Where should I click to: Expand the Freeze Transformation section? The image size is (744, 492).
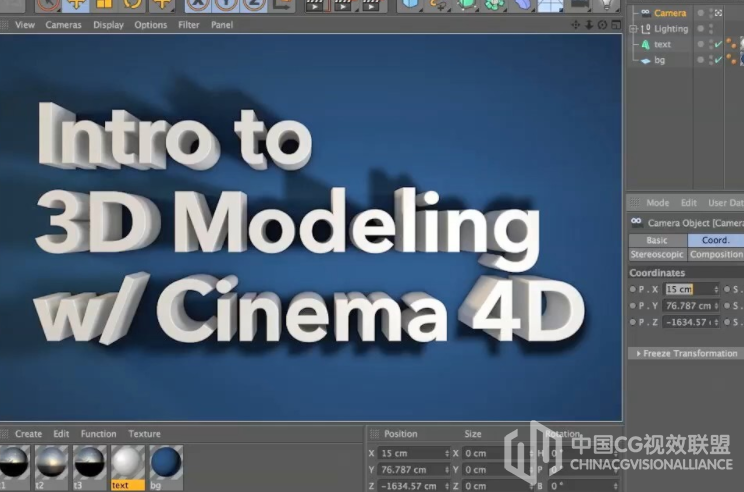[687, 353]
